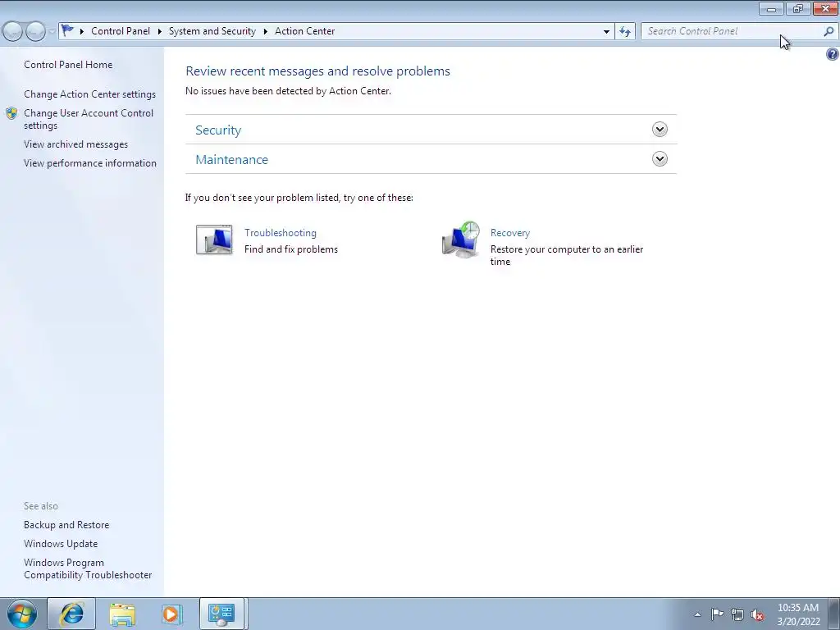Expand arrow before Control Panel breadcrumb
The width and height of the screenshot is (840, 630).
pyautogui.click(x=82, y=31)
